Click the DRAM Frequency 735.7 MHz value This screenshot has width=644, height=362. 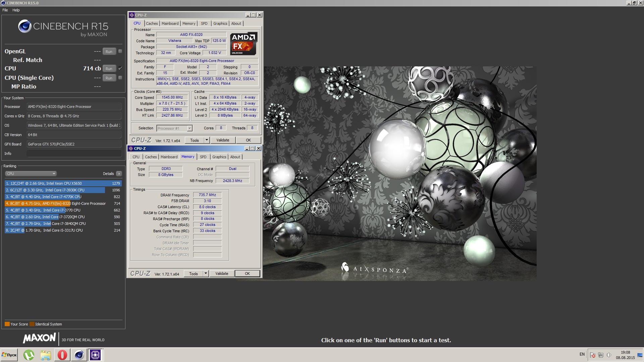point(208,195)
